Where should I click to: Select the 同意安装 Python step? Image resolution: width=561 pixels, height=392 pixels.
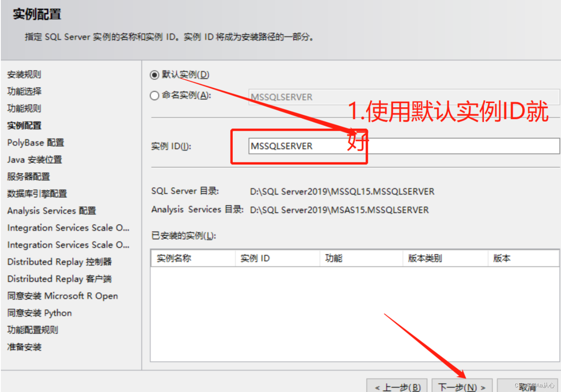[40, 313]
